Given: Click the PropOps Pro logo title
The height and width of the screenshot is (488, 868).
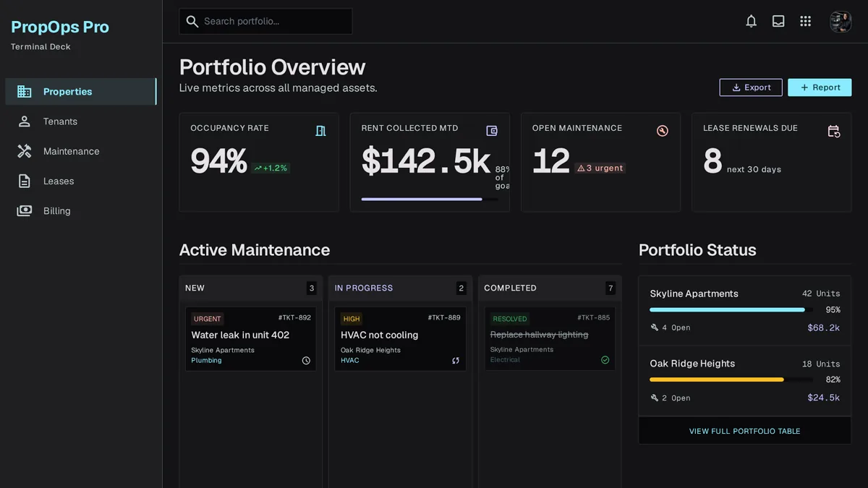Looking at the screenshot, I should (60, 27).
